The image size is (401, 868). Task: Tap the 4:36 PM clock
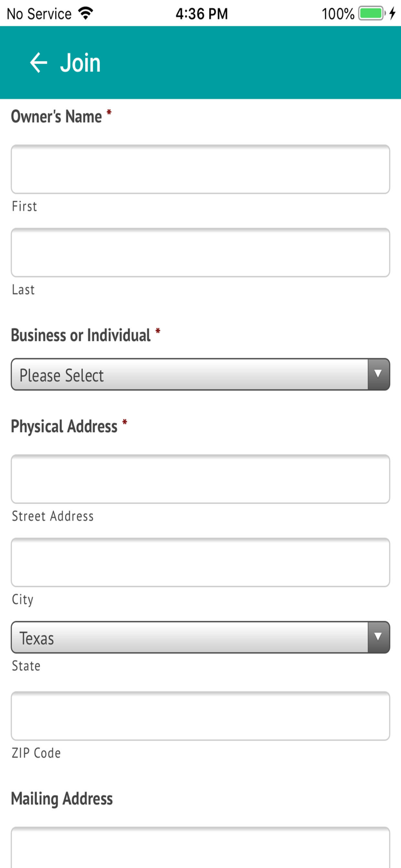point(201,14)
